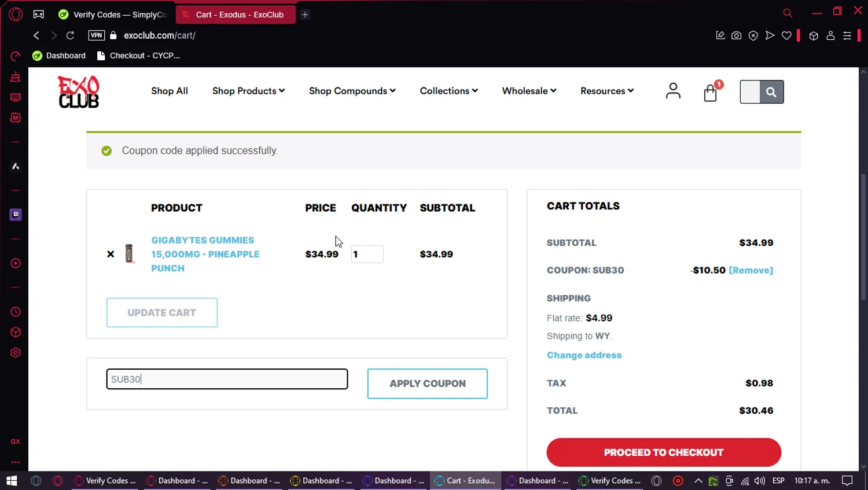This screenshot has height=490, width=868.
Task: Go back to the previous page
Action: [x=36, y=35]
